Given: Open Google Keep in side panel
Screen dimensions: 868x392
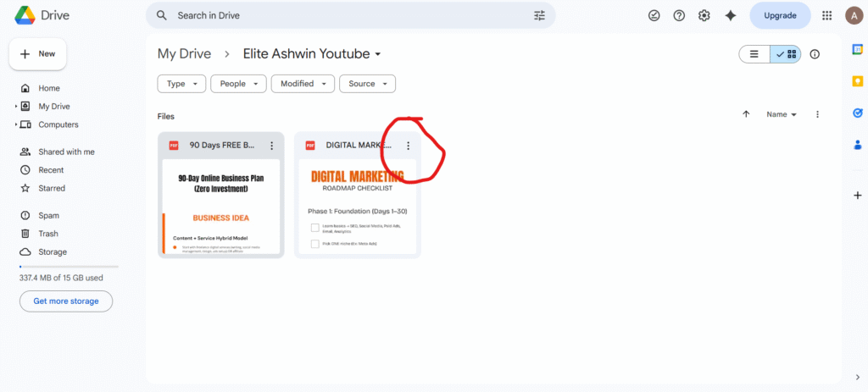Looking at the screenshot, I should pos(857,81).
